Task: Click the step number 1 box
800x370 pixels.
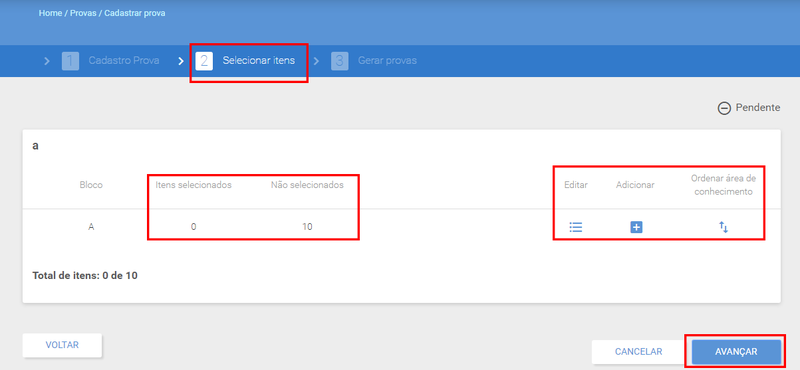Action: pyautogui.click(x=70, y=61)
